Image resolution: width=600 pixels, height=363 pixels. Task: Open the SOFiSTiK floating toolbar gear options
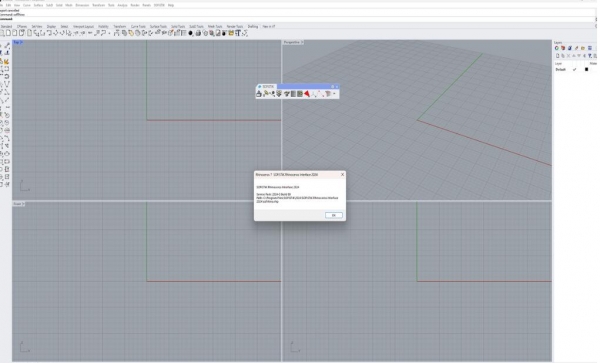coord(332,86)
